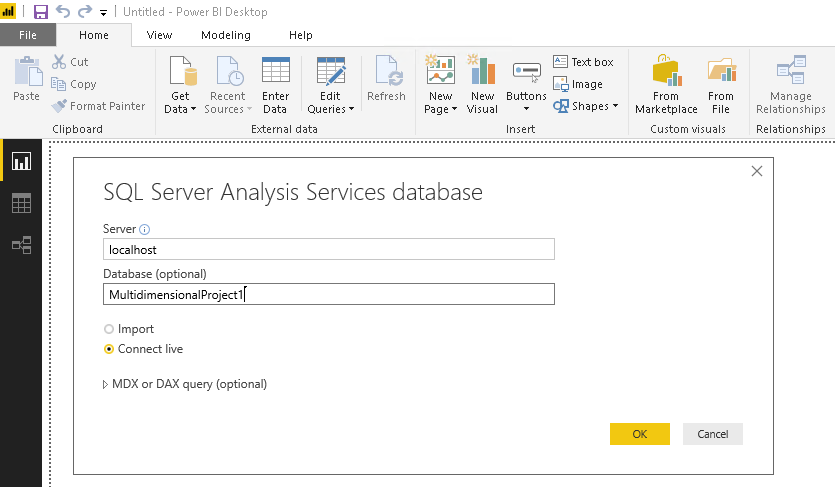This screenshot has height=487, width=835.
Task: Click the Server name input field
Action: tap(329, 249)
